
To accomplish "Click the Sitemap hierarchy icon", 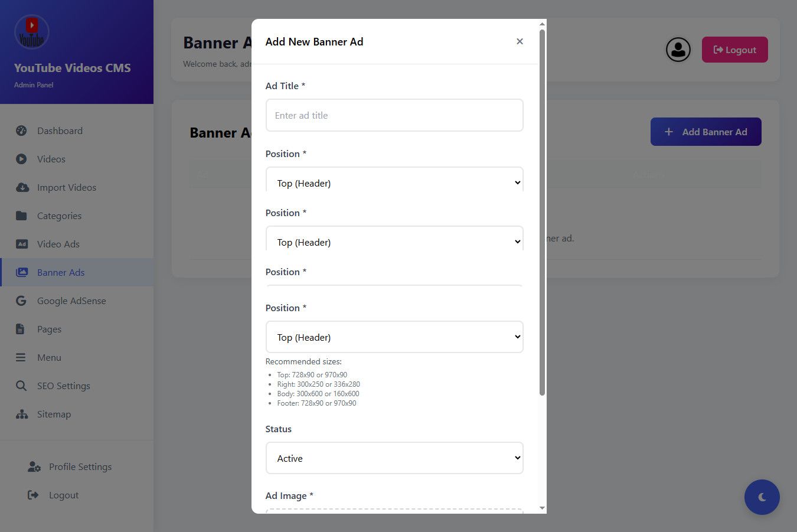I will tap(22, 414).
